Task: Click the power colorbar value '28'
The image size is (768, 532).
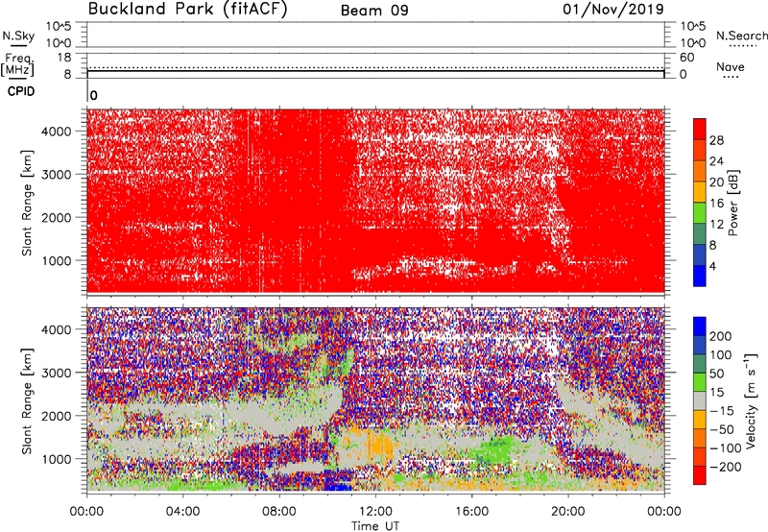Action: point(716,140)
